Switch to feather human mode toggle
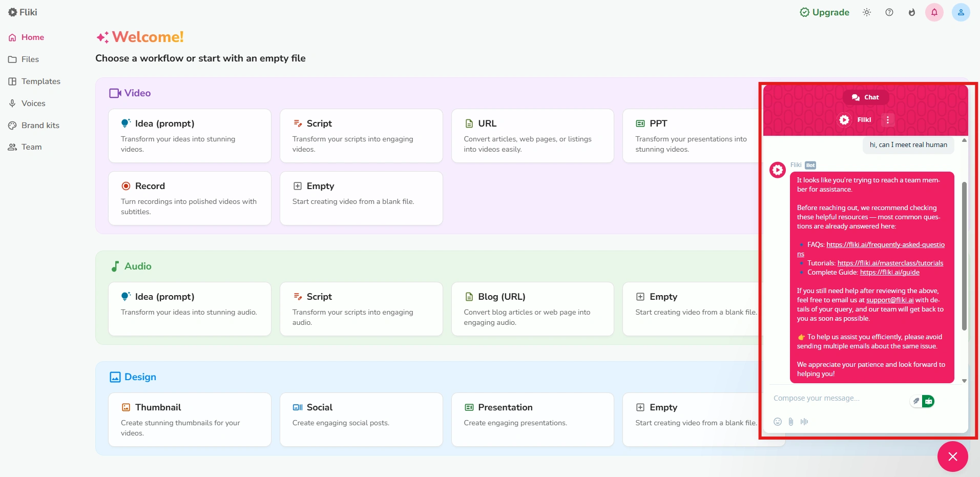 (916, 401)
